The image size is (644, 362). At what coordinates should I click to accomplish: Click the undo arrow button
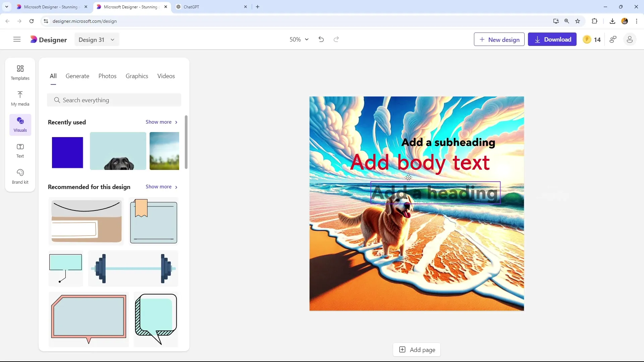click(322, 39)
